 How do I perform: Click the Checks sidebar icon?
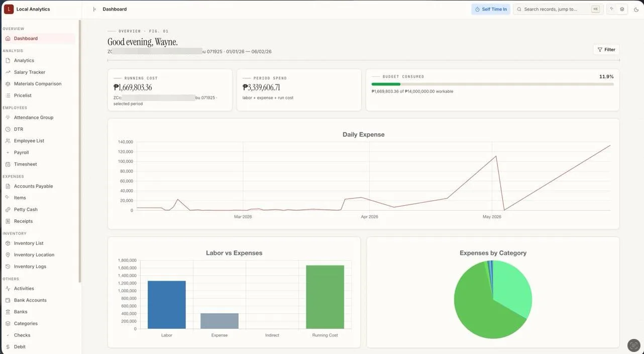point(8,335)
